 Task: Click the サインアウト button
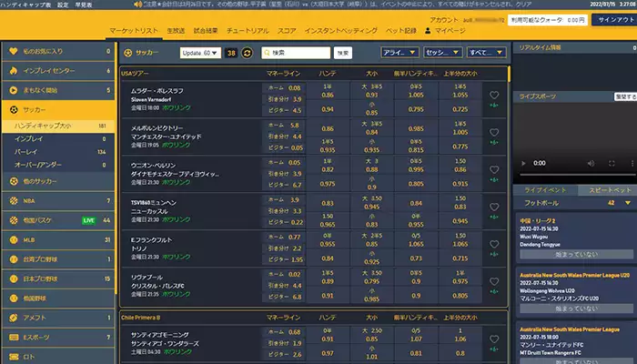(615, 19)
